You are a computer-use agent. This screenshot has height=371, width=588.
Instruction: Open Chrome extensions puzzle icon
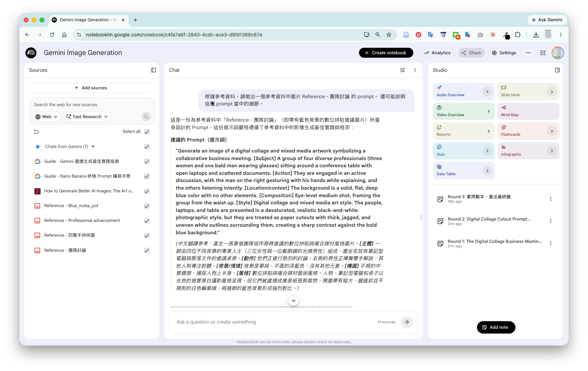[x=518, y=35]
